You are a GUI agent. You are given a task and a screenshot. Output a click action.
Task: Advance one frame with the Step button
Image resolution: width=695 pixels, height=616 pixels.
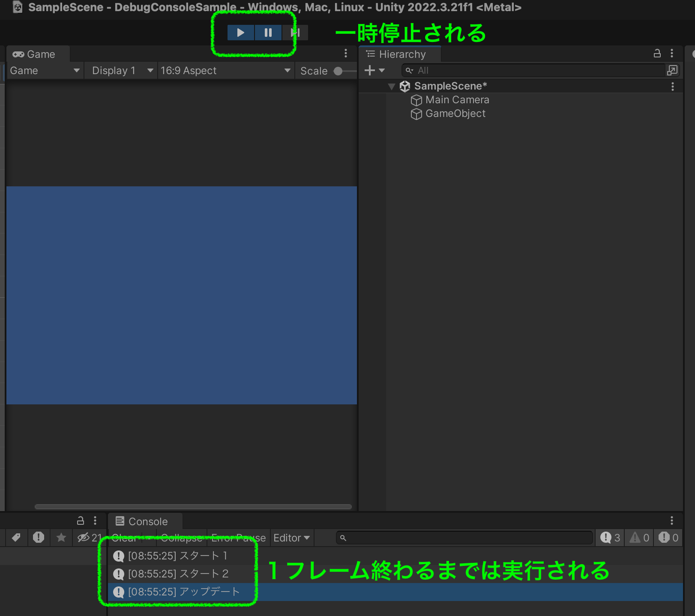coord(295,33)
